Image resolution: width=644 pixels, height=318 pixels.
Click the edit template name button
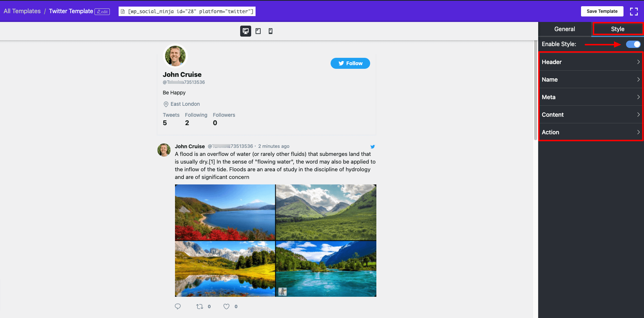pos(102,12)
